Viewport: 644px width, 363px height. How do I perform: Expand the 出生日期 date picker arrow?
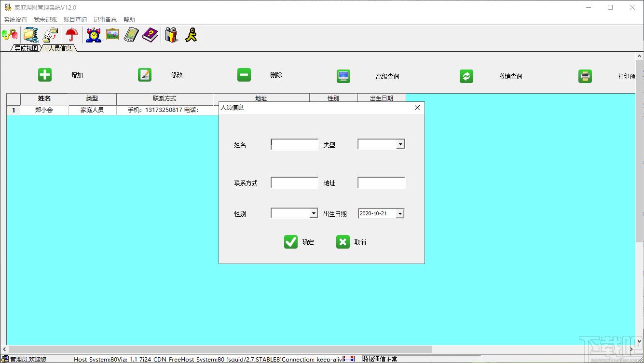click(400, 213)
